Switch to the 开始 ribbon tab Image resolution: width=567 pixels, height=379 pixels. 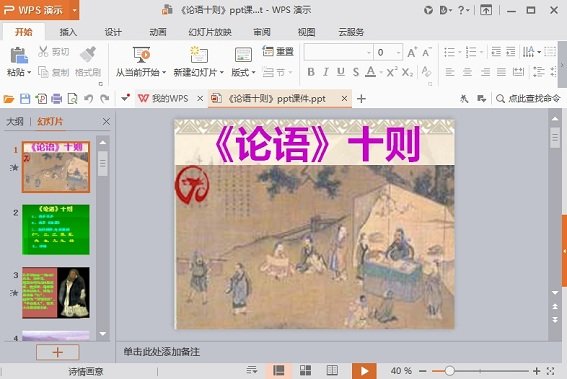click(24, 32)
